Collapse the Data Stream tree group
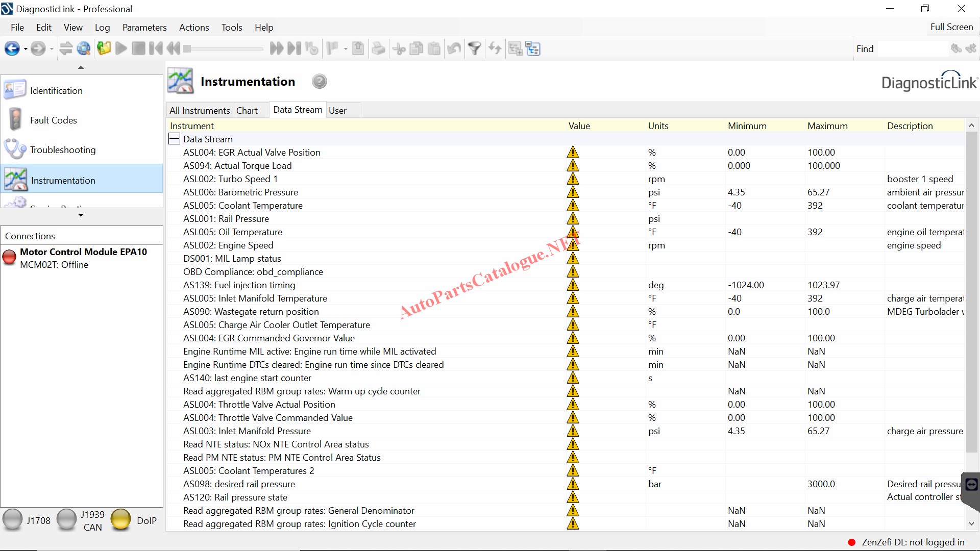The width and height of the screenshot is (980, 551). point(175,139)
